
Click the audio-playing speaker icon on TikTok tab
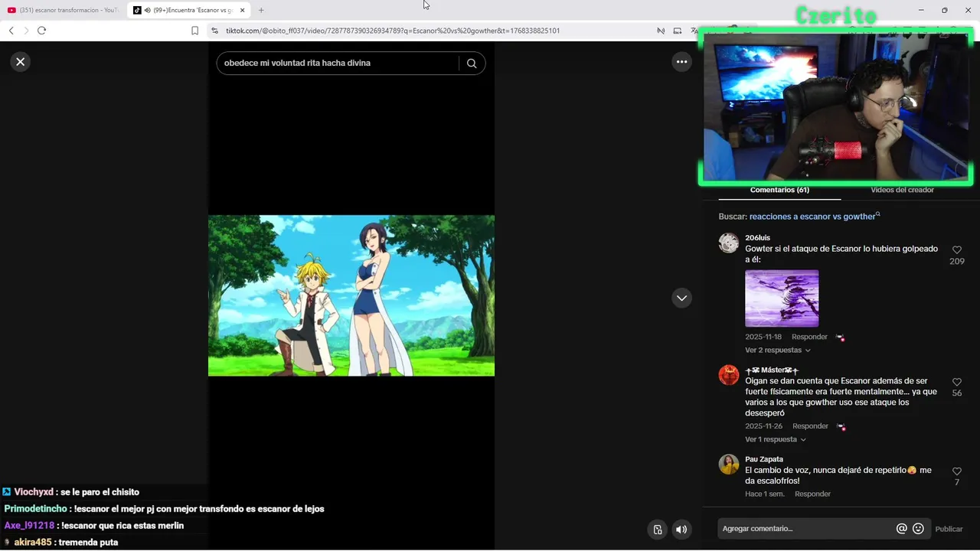tap(147, 10)
